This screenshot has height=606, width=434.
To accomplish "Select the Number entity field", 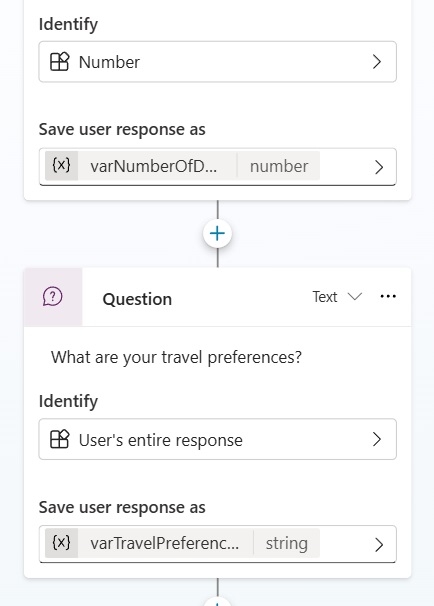I will [218, 62].
